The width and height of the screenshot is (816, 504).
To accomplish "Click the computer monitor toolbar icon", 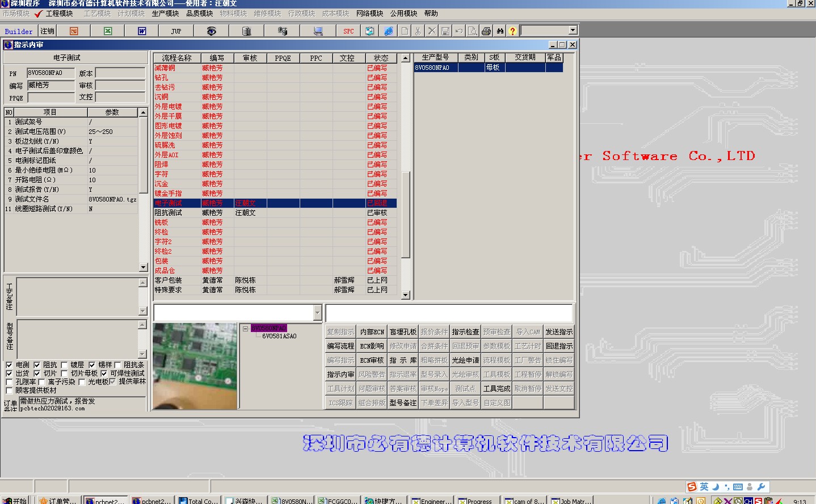I will pos(318,31).
